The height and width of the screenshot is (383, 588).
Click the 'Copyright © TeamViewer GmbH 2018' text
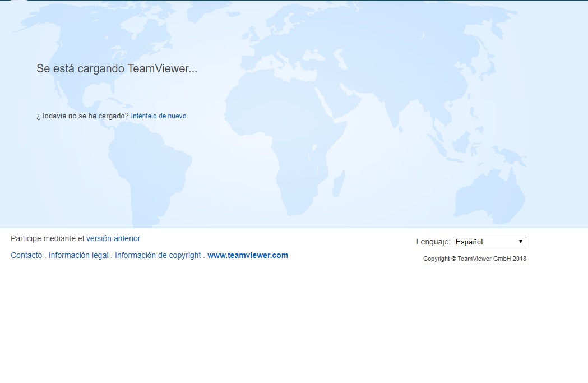tap(475, 259)
